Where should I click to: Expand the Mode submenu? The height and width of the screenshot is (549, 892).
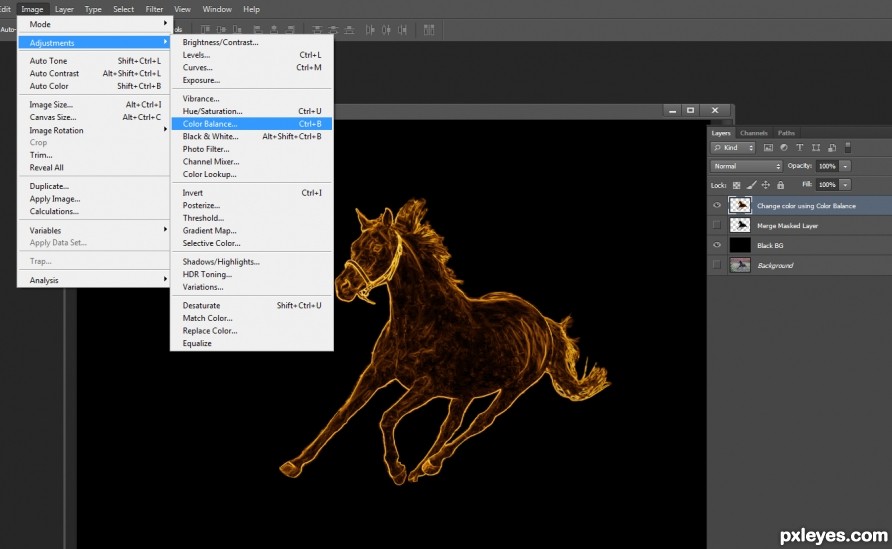tap(94, 24)
